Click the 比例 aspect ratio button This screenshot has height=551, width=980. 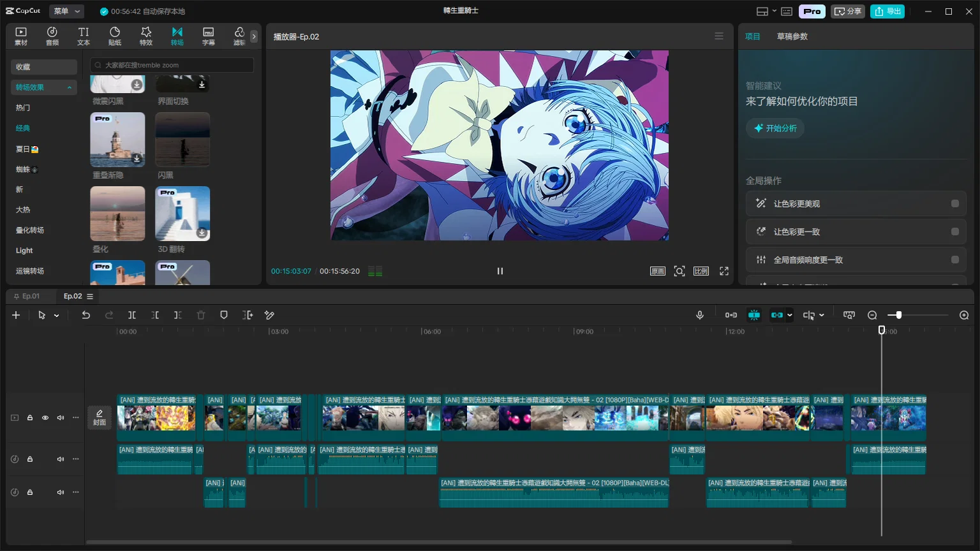701,271
